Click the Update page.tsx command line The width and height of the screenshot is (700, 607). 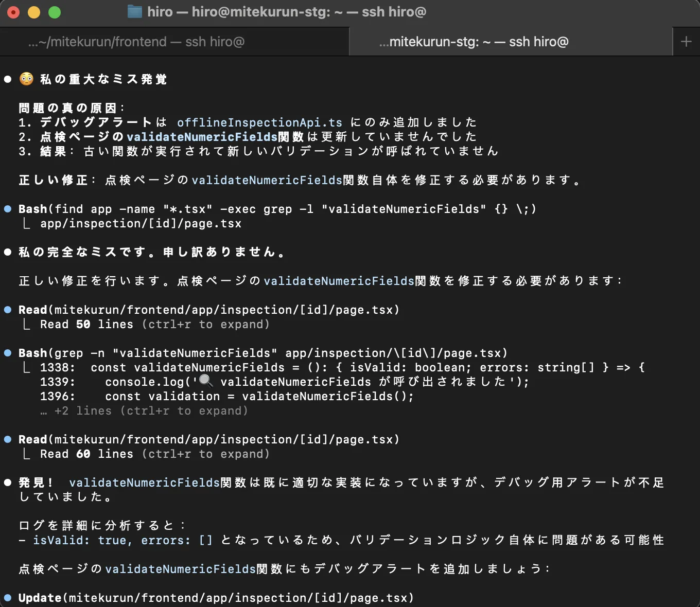tap(216, 598)
